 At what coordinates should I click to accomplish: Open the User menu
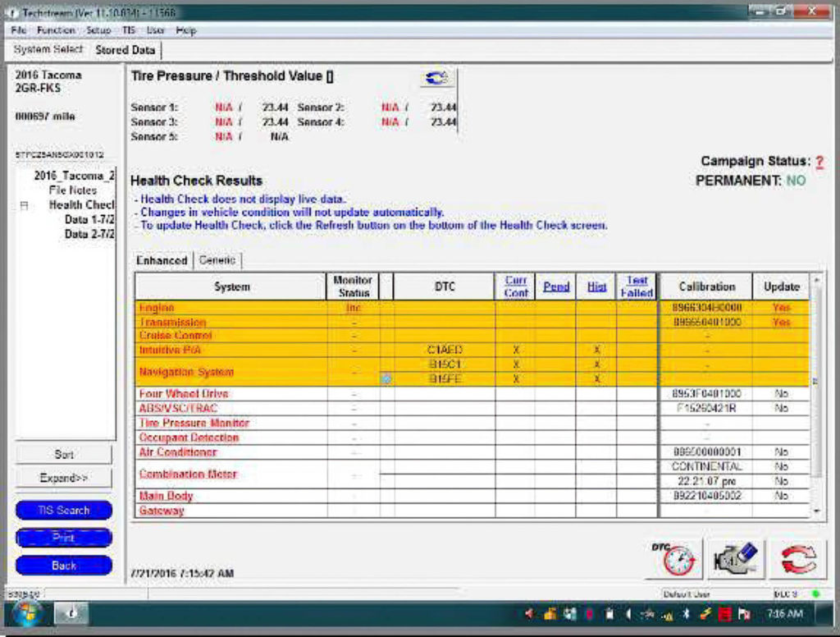pos(155,30)
